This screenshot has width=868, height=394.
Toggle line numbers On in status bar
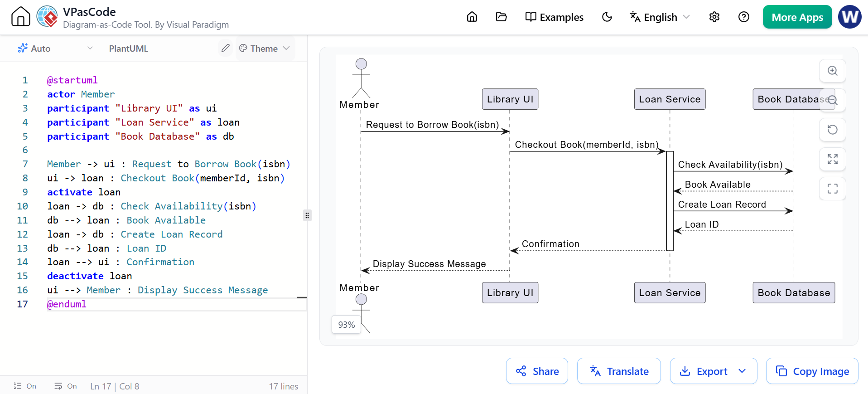point(25,386)
